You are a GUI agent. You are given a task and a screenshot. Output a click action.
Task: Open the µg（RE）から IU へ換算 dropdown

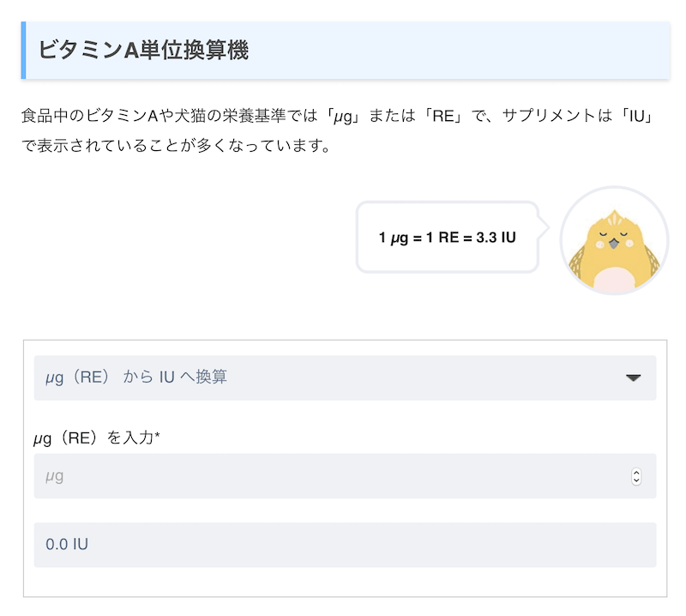pos(345,377)
